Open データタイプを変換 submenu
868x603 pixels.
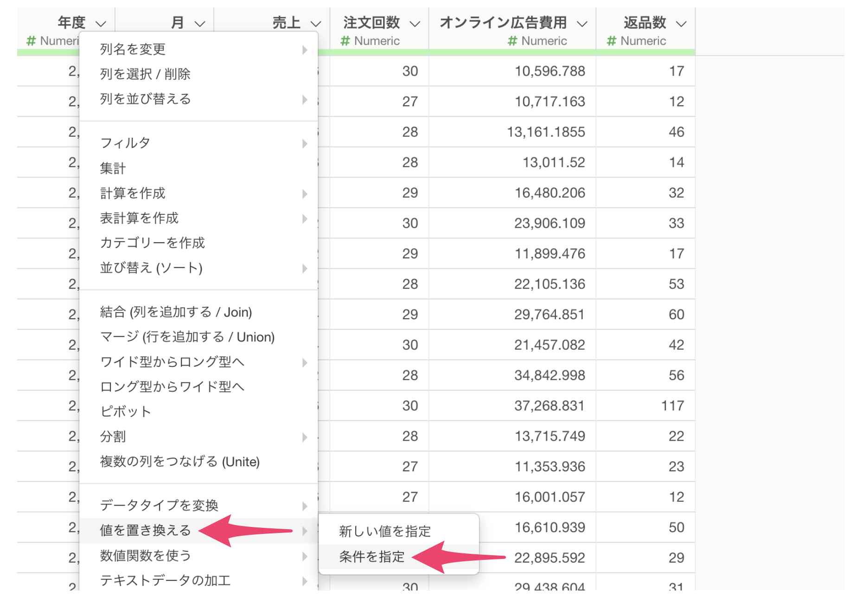pos(159,505)
